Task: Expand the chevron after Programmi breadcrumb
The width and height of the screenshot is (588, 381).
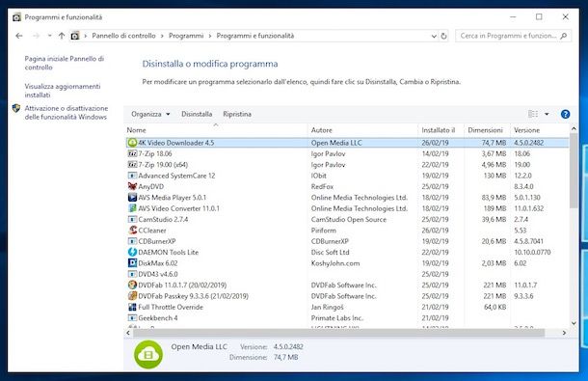Action: point(210,36)
